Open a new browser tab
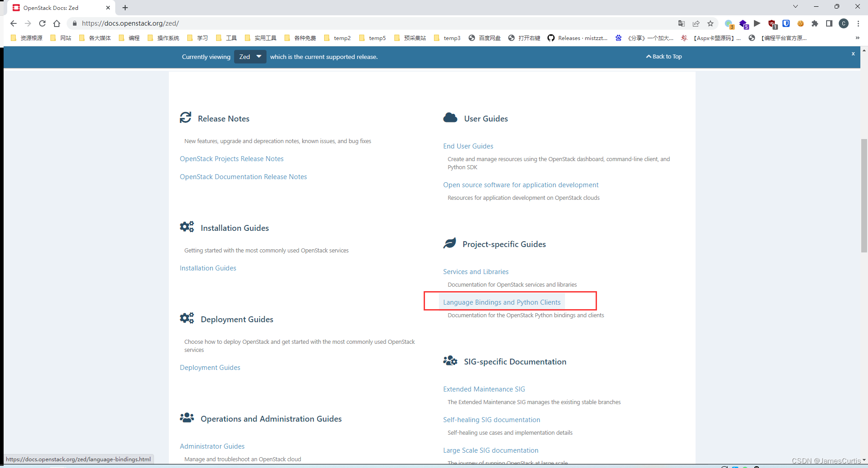 coord(125,8)
